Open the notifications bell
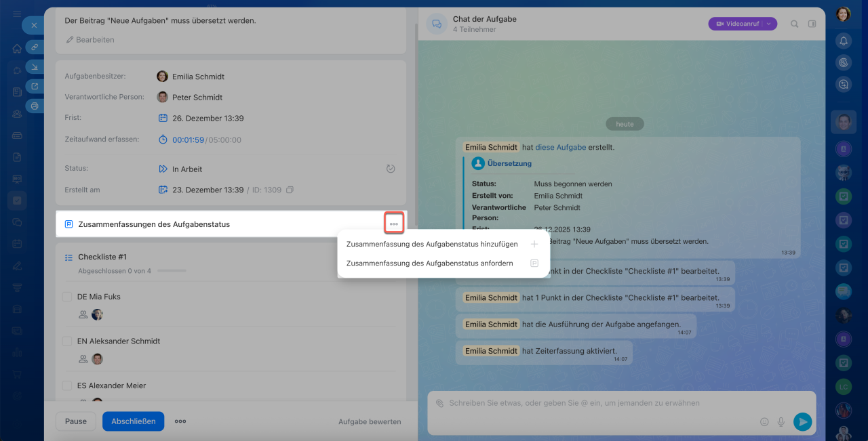The image size is (868, 441). (844, 41)
